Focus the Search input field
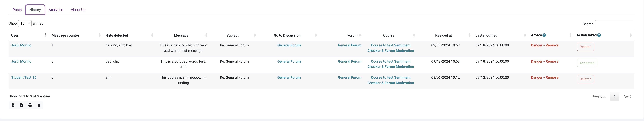This screenshot has height=121, width=644. tap(615, 24)
